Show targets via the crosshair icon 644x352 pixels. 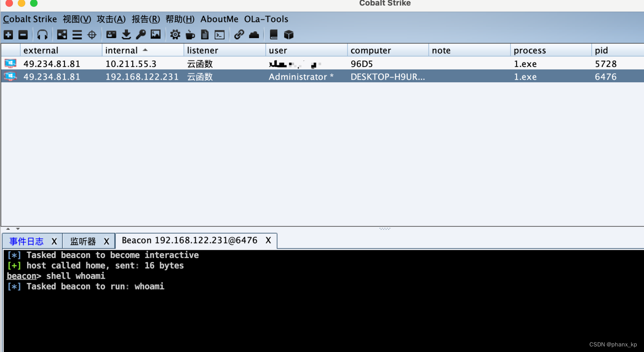92,35
